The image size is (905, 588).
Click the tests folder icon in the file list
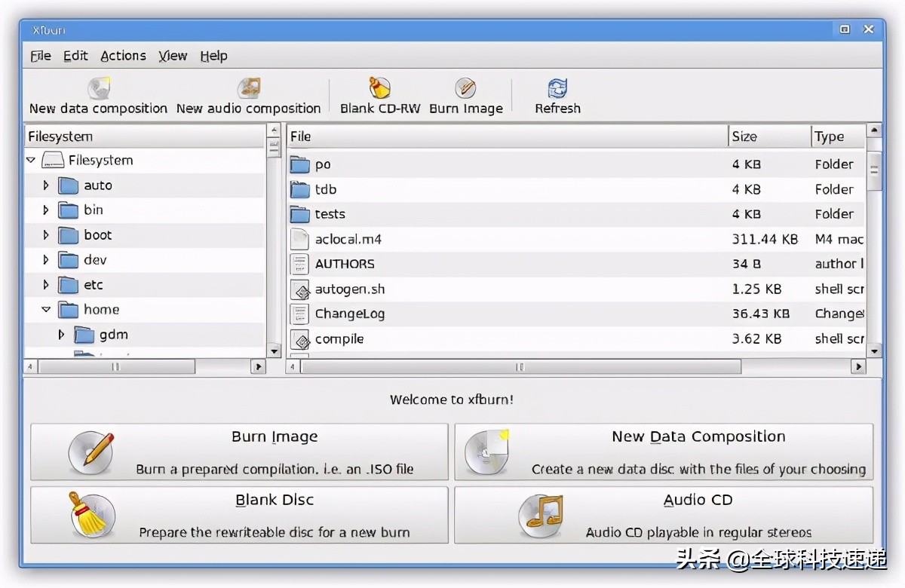click(300, 214)
